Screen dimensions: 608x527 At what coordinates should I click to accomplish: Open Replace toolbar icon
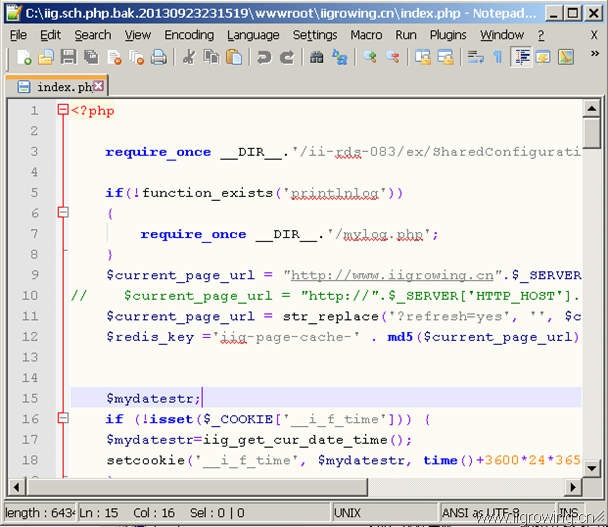(x=340, y=57)
